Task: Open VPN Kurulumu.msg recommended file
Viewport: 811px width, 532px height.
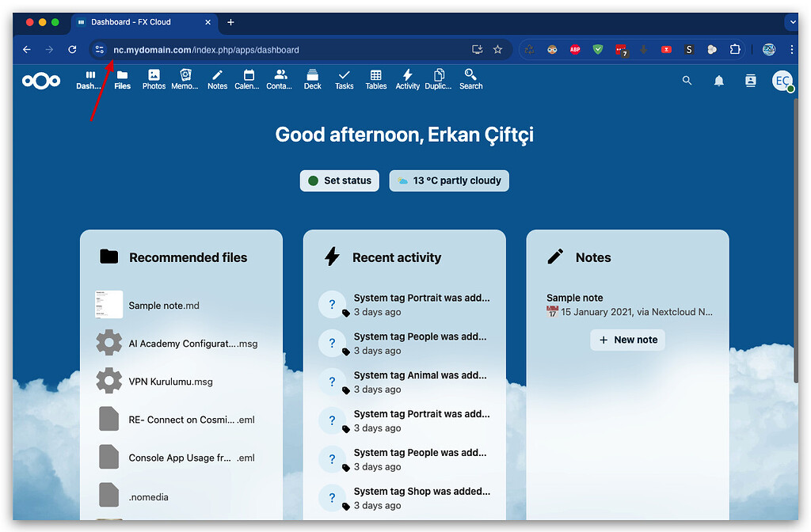Action: pyautogui.click(x=170, y=382)
